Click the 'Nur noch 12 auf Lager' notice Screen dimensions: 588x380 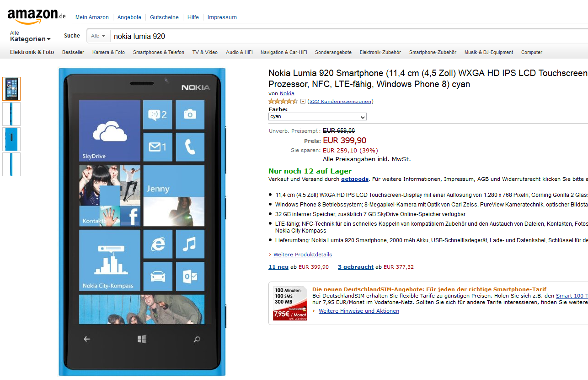pos(310,171)
